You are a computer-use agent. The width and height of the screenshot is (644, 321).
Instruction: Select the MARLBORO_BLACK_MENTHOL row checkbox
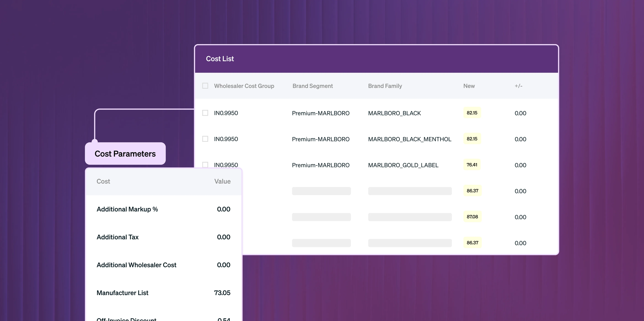point(205,139)
